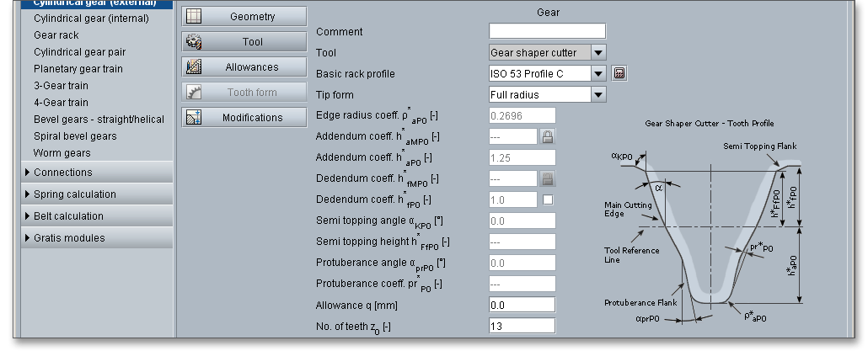Open the Tool type dropdown
The width and height of the screenshot is (868, 351).
[x=598, y=53]
